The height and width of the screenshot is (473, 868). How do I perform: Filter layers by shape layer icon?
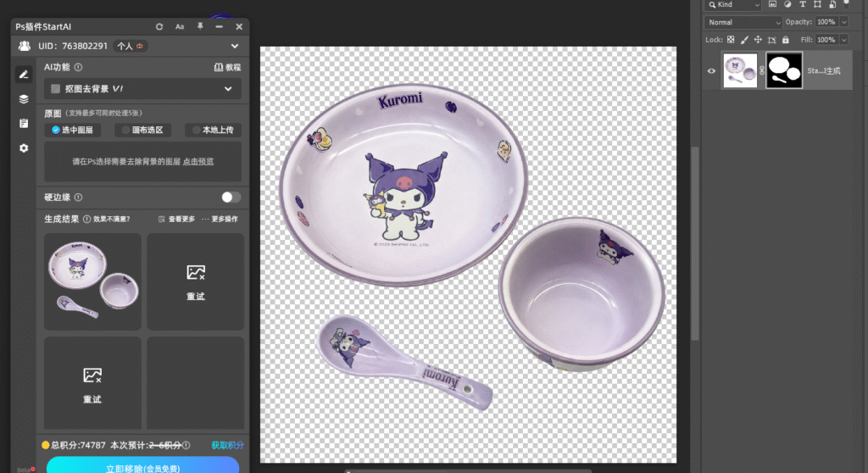click(817, 4)
